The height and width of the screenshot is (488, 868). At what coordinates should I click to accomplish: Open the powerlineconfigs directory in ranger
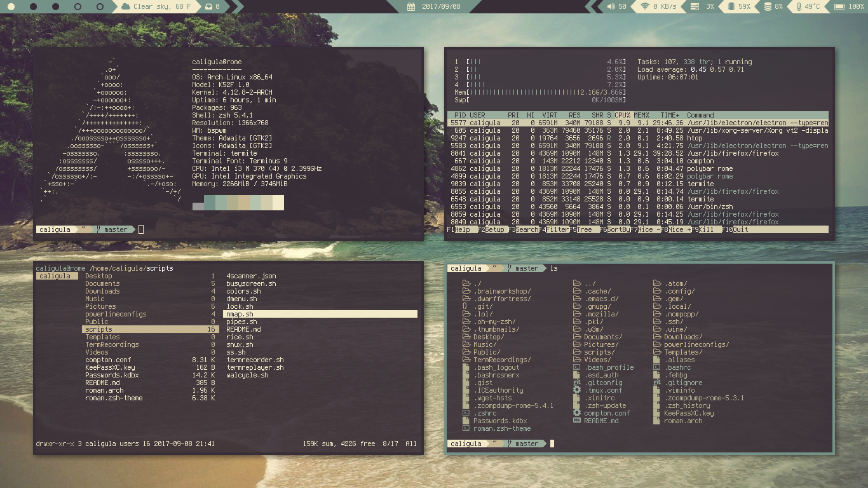pos(151,314)
